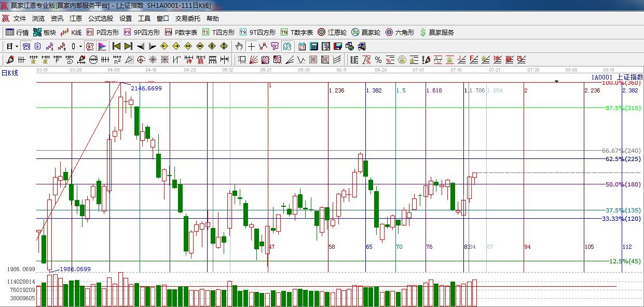Open the K线 chart view
644x307 pixels.
click(71, 32)
